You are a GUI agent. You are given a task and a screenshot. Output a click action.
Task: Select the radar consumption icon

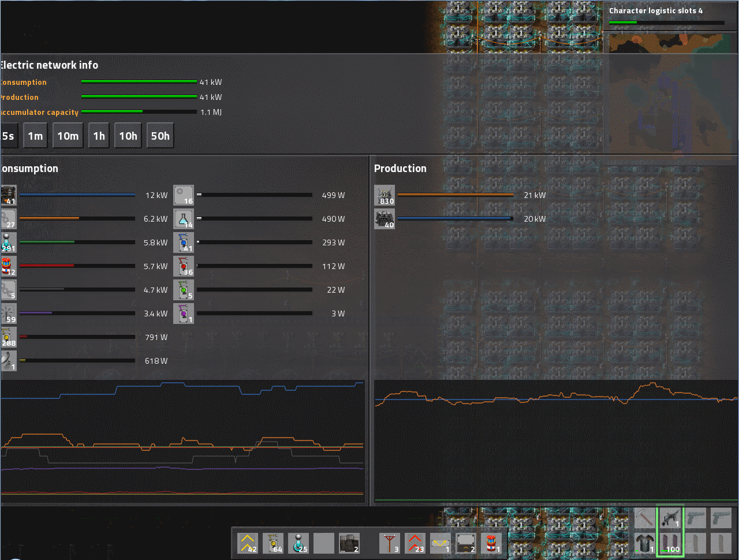[x=9, y=361]
